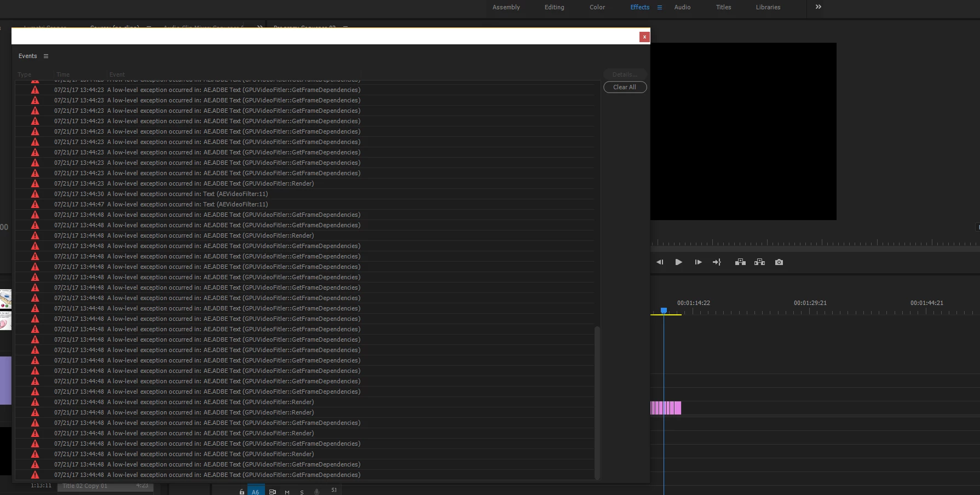This screenshot has width=980, height=495.
Task: Click the Details... button in Events panel
Action: tap(625, 74)
